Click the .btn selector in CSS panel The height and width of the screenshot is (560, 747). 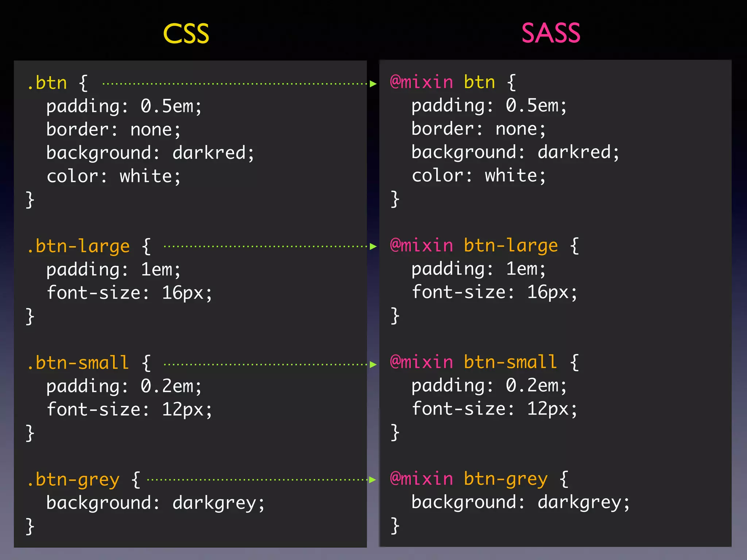47,83
